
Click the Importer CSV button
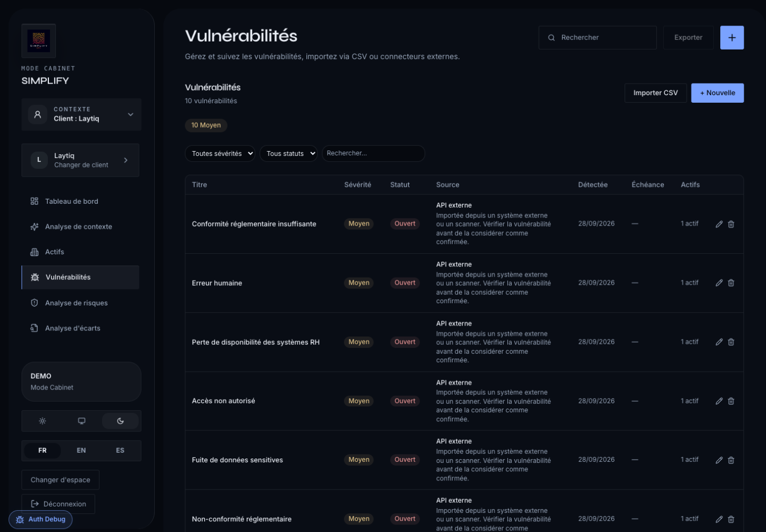[x=656, y=93]
